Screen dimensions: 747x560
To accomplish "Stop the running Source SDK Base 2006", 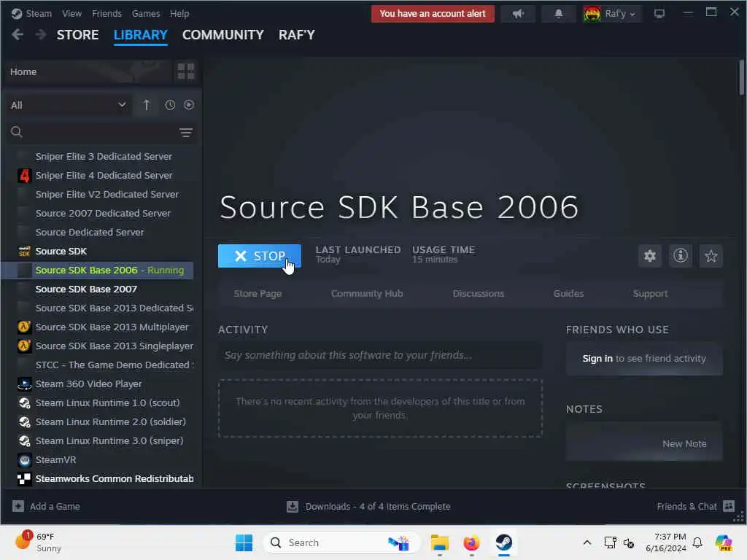I will [259, 256].
